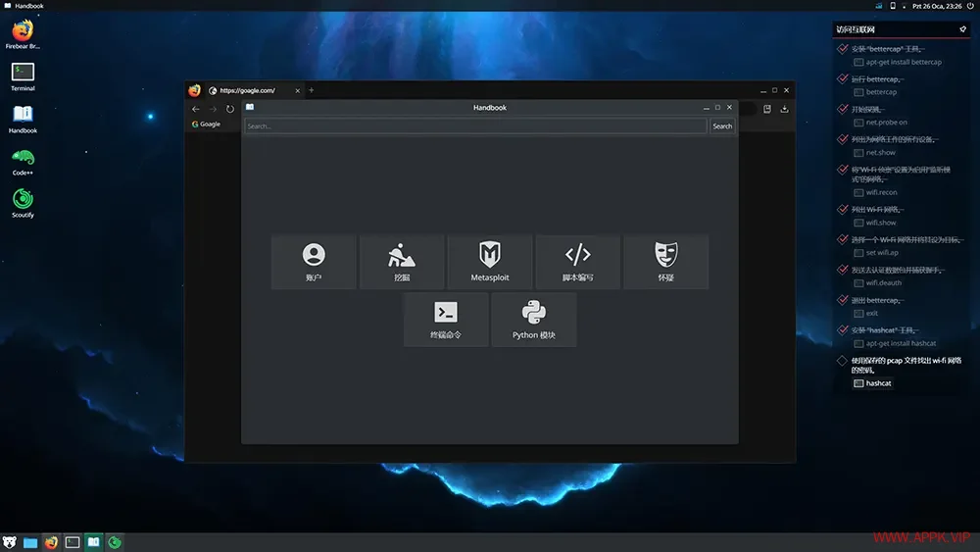Open the phone icon in top bar
Screen dimensions: 980x552
click(x=893, y=6)
